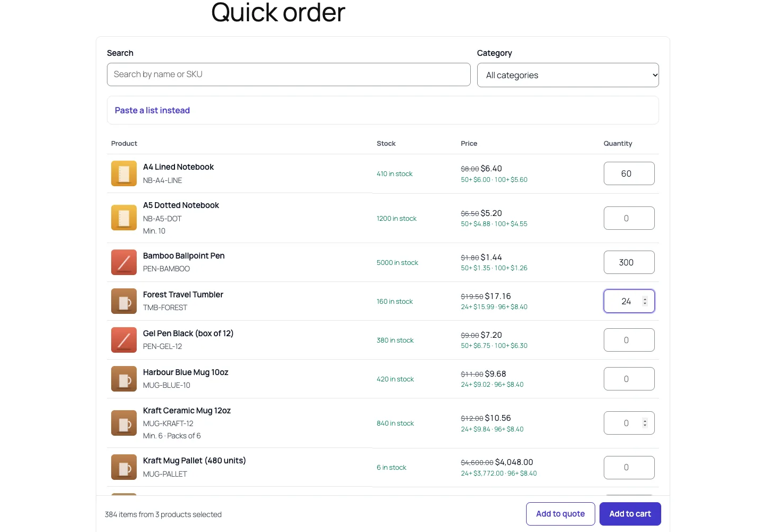Click the Gel Pen Black product icon
This screenshot has width=766, height=532.
pyautogui.click(x=124, y=340)
